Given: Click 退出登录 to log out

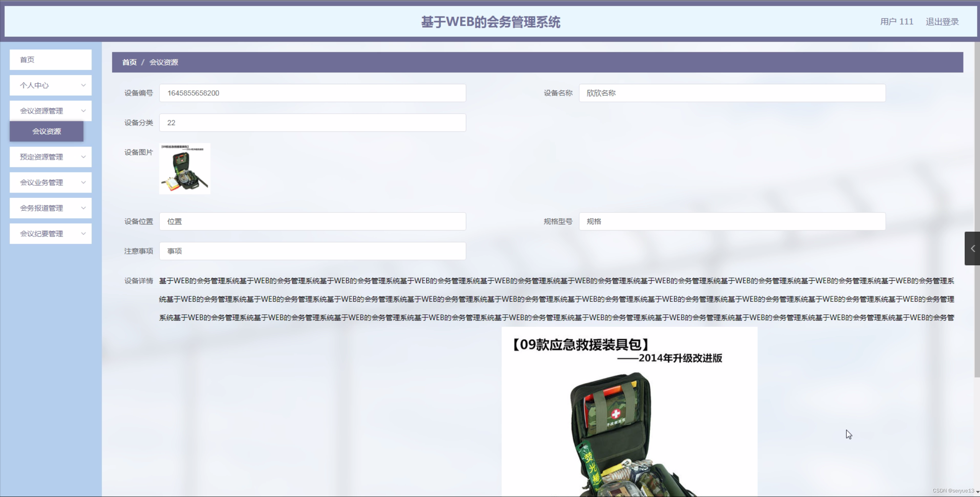Looking at the screenshot, I should [x=941, y=21].
